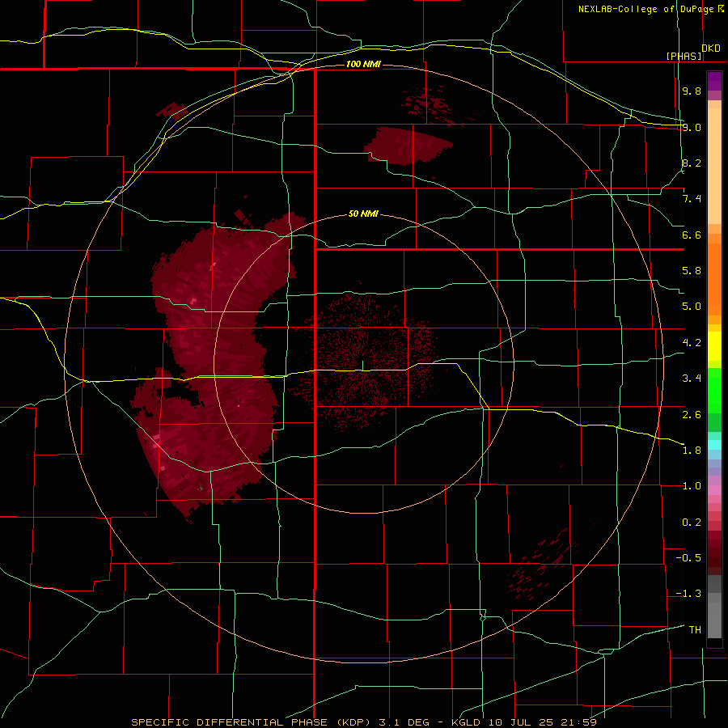728x728 pixels.
Task: Click the -0.5 value on the color scale
Action: [x=688, y=558]
